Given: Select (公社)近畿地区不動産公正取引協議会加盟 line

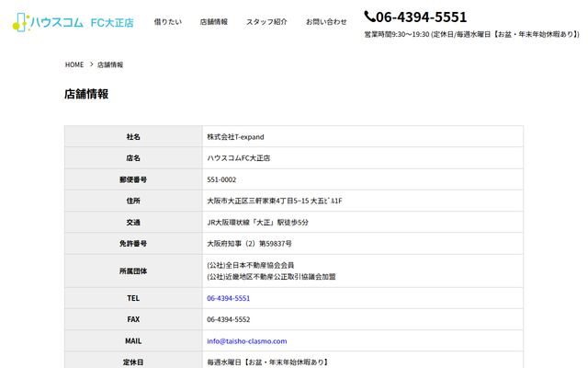Looking at the screenshot, I should [271, 277].
